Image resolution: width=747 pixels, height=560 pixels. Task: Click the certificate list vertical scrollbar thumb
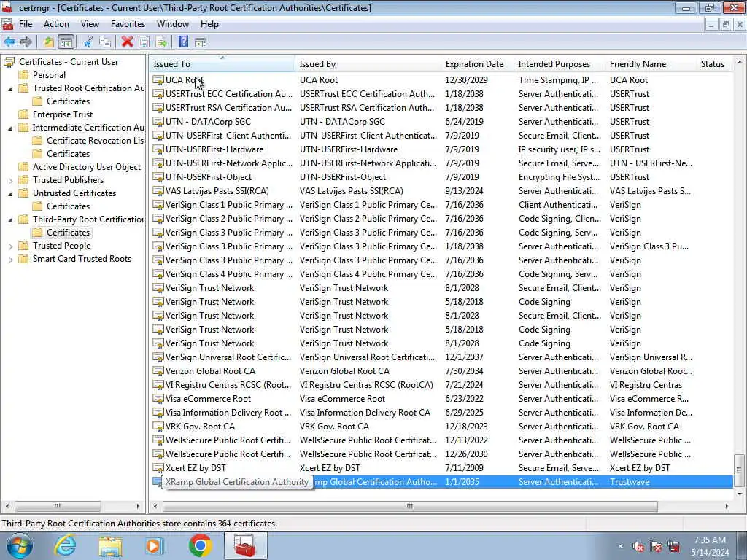(739, 470)
